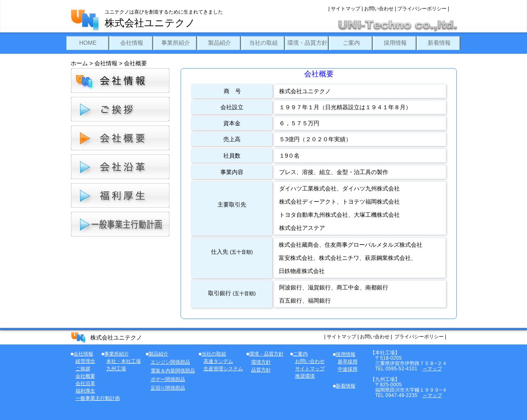
Task: Open the footer 電装&内装関係部品 link
Action: click(173, 371)
